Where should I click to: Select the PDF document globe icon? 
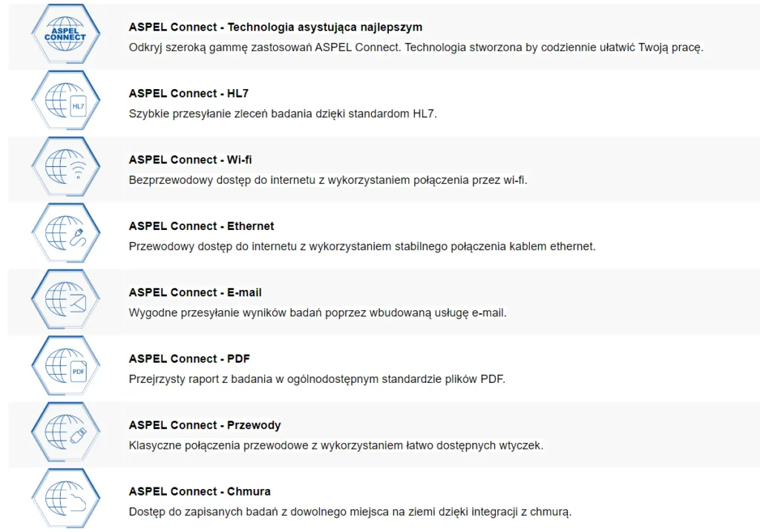point(66,366)
